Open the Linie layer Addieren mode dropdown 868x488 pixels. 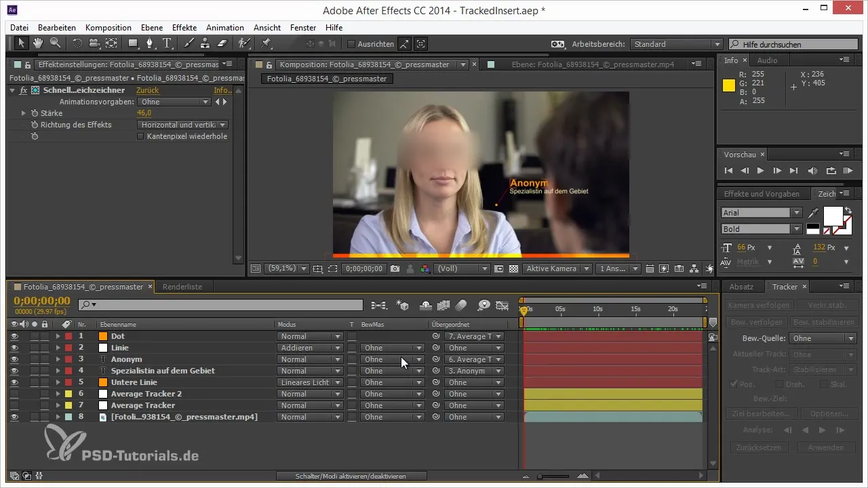click(x=310, y=348)
